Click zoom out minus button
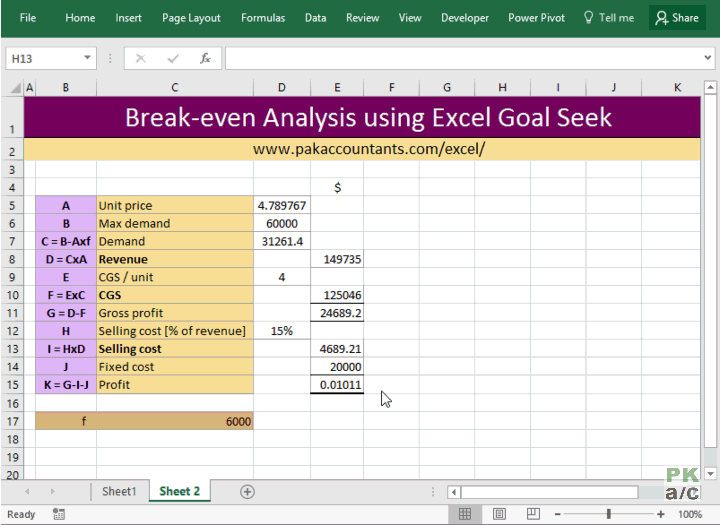Viewport: 720px width, 525px height. tap(557, 514)
